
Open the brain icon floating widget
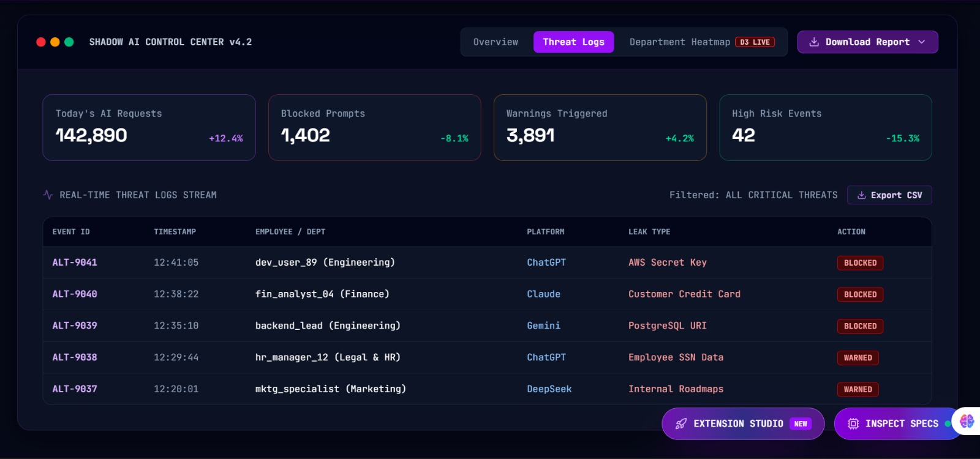[x=967, y=421]
